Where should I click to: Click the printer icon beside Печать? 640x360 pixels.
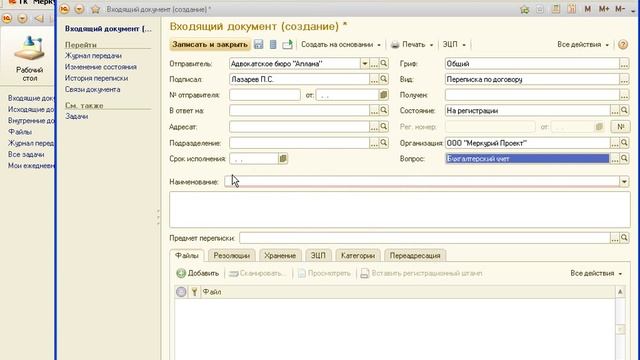tap(395, 45)
